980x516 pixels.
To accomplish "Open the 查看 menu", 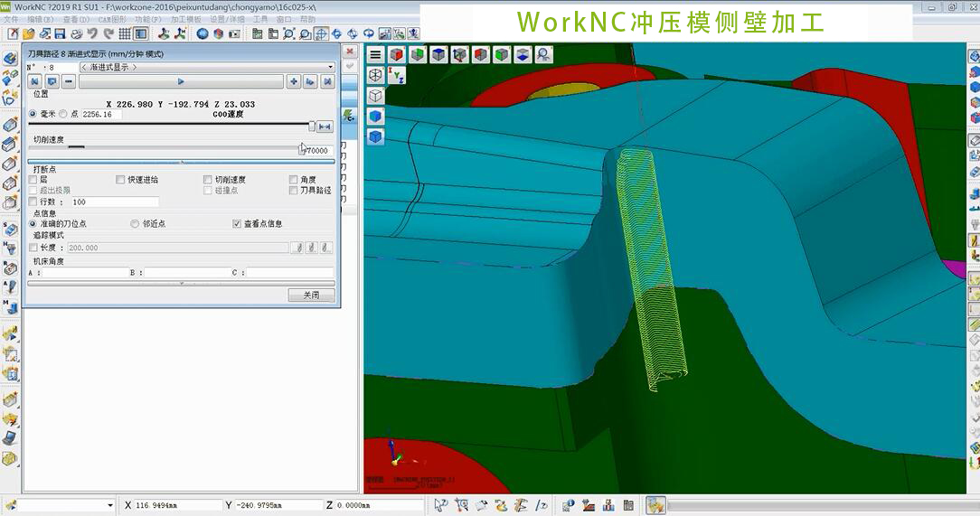I will tap(76, 19).
